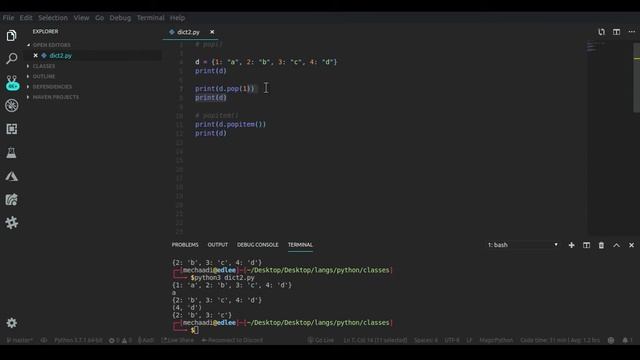640x360 pixels.
Task: Open the Terminal menu
Action: 150,18
